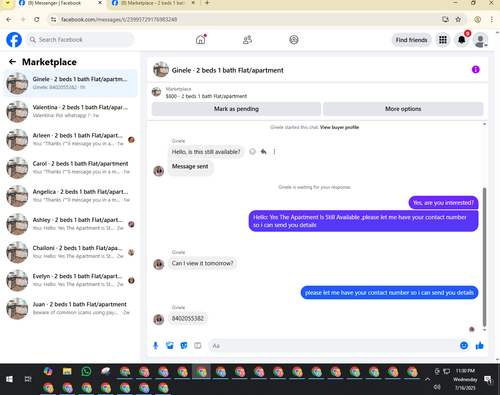Switch to Messenger | Facebook browser tab
The height and width of the screenshot is (395, 500).
[60, 3]
